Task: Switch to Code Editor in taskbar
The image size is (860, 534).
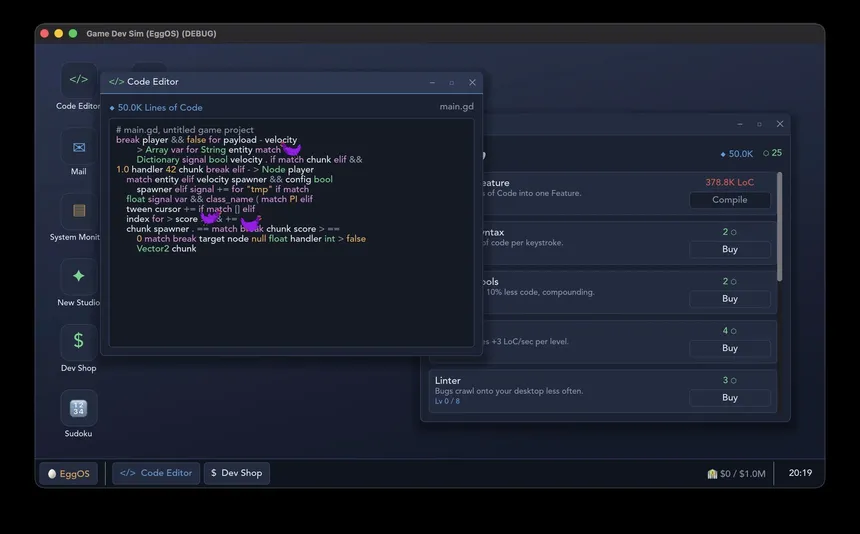Action: (156, 473)
